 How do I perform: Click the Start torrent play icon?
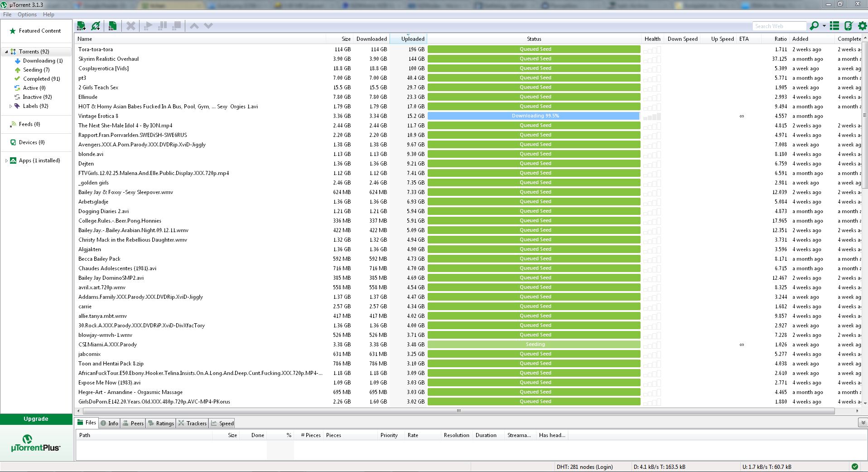pos(148,26)
